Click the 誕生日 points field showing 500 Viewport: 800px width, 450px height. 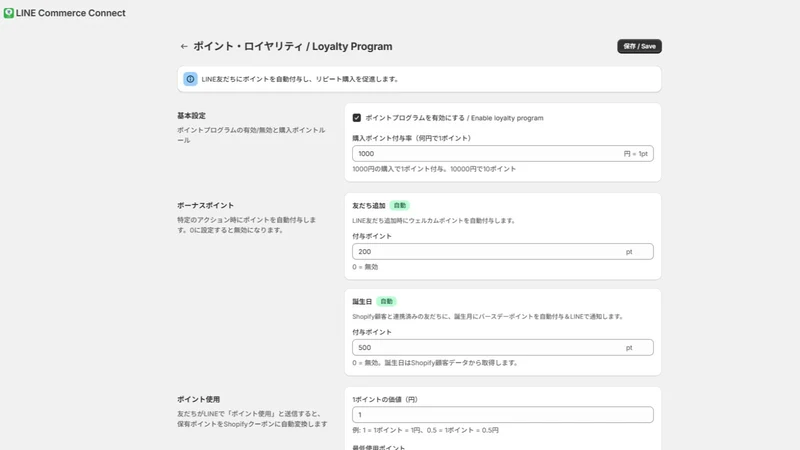[503, 347]
